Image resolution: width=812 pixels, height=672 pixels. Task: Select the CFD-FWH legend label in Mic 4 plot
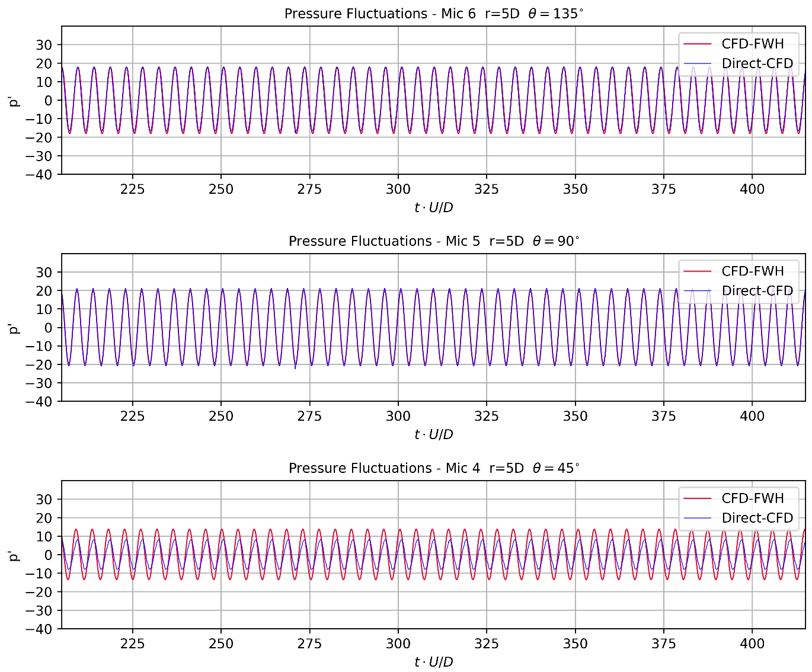[x=752, y=498]
